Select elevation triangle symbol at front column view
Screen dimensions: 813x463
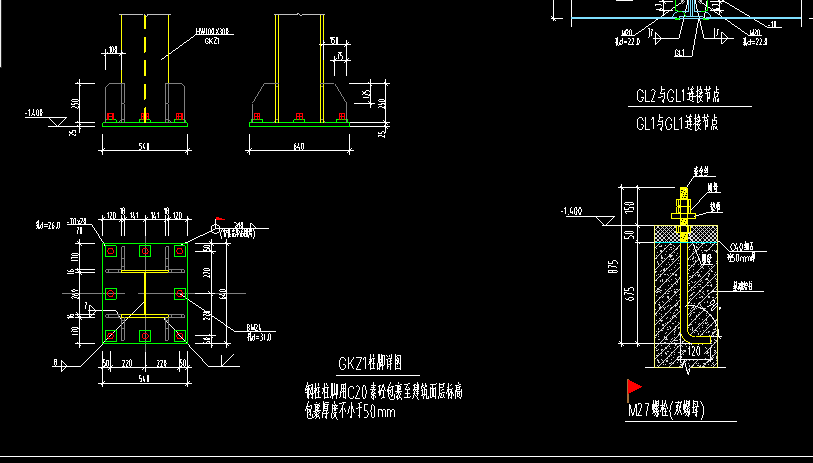(x=57, y=122)
